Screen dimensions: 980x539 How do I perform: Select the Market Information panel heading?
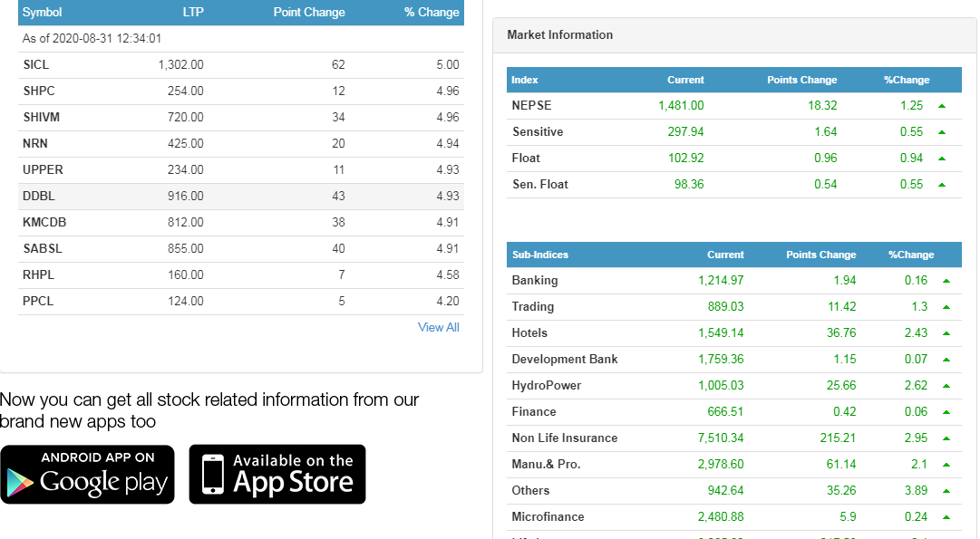coord(559,35)
